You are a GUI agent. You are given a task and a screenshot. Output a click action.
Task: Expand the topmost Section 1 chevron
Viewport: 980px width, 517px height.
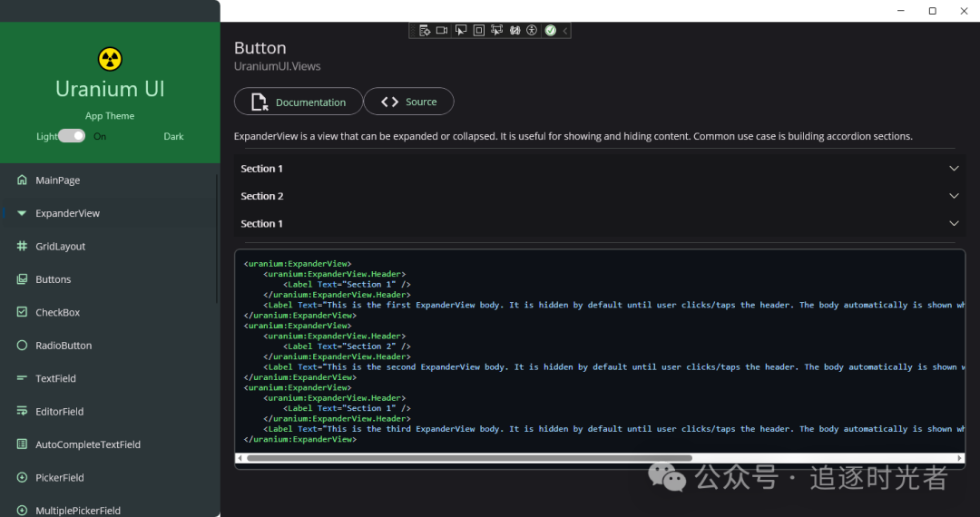[954, 169]
